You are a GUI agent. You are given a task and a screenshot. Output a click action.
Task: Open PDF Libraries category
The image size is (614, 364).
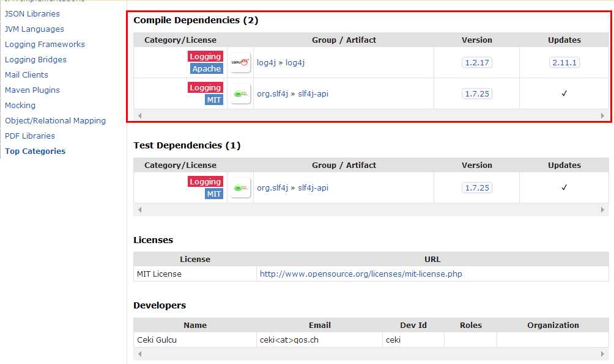click(x=30, y=136)
